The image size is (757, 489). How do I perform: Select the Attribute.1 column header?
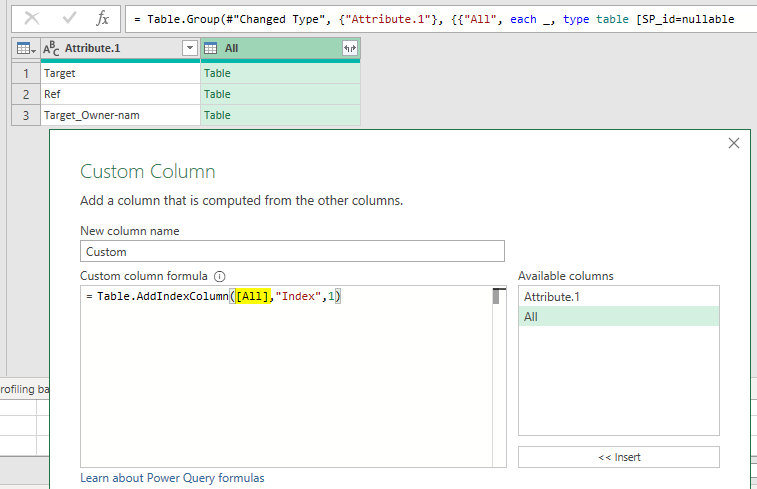[x=120, y=48]
